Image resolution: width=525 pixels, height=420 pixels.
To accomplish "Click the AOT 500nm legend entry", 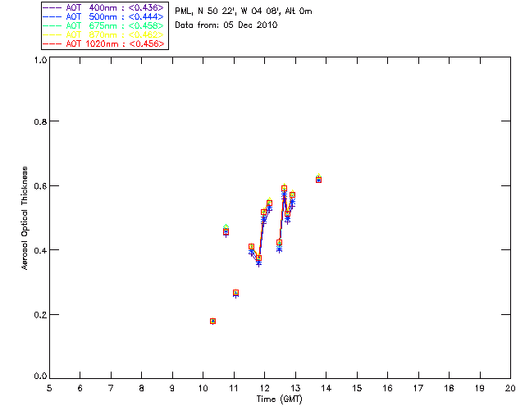I will [104, 16].
